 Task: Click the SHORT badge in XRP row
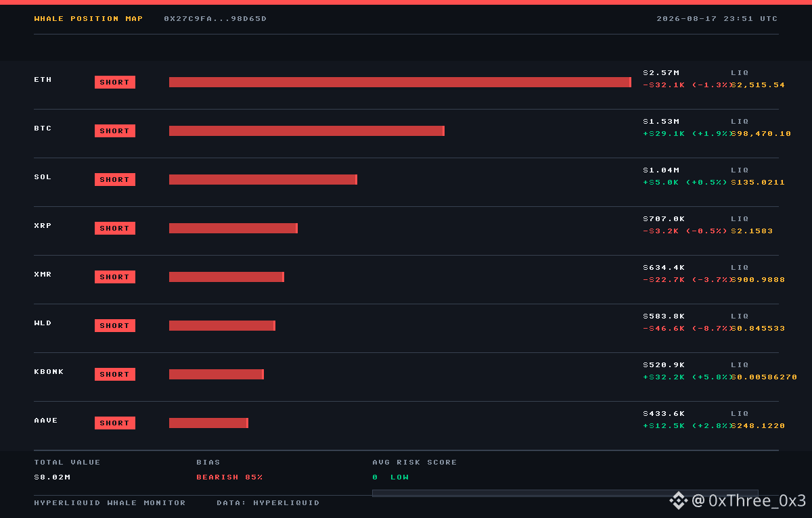click(x=115, y=229)
